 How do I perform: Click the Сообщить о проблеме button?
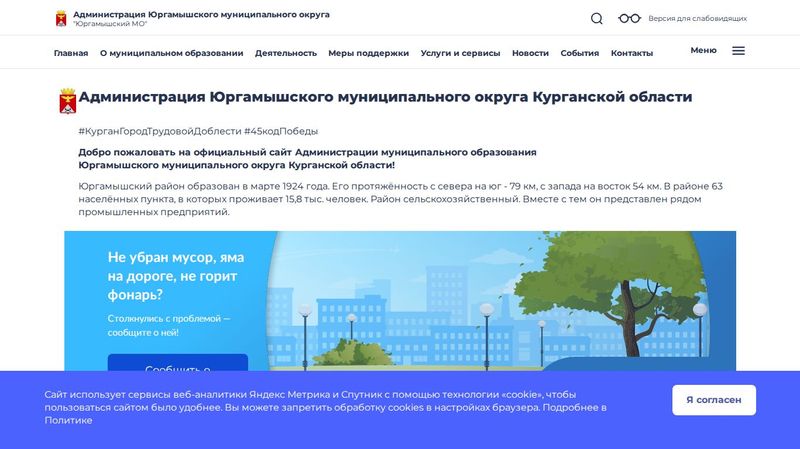tap(177, 364)
